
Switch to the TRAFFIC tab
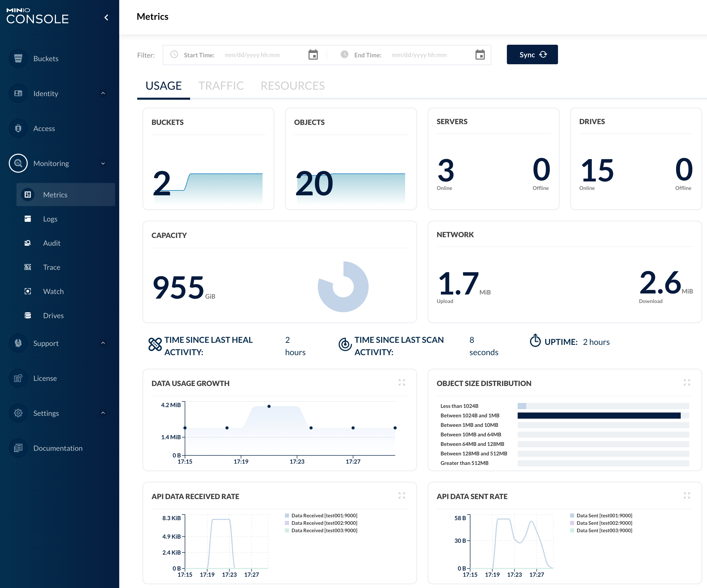coord(221,86)
